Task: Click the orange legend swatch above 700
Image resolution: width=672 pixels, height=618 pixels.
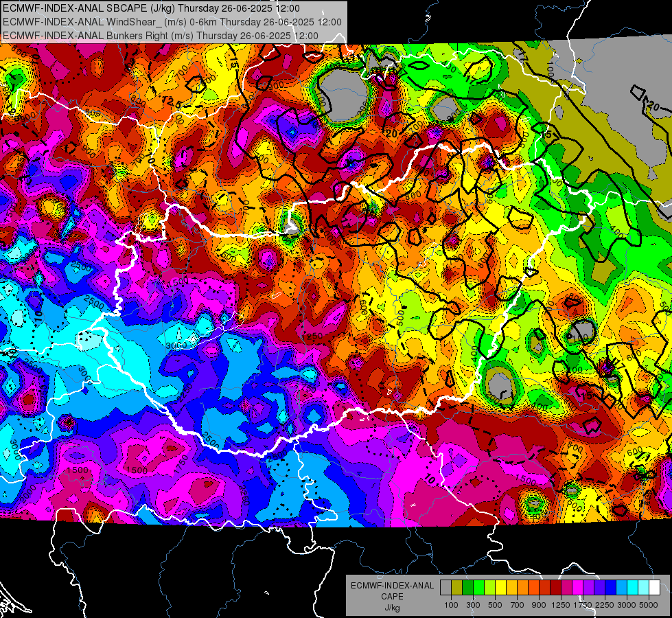Action: tap(523, 588)
